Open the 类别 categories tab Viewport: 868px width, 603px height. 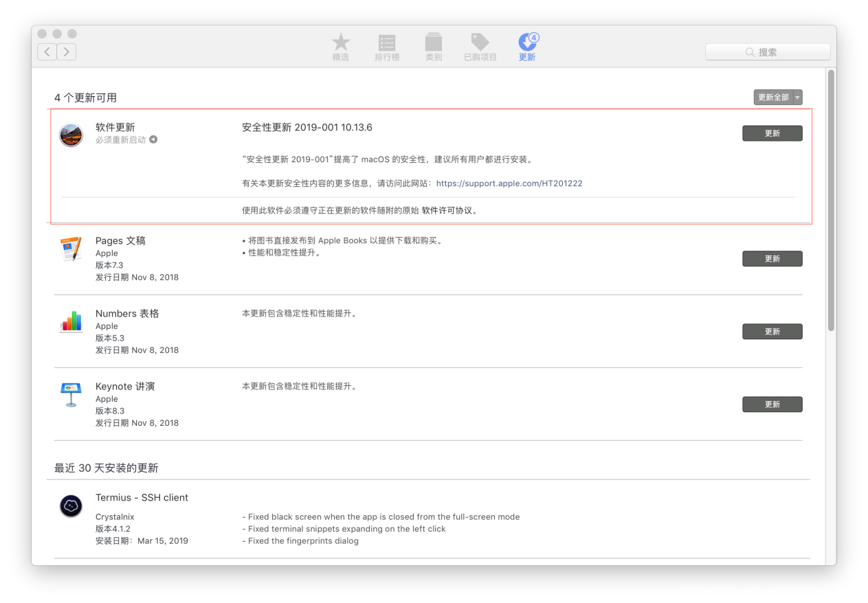click(434, 47)
